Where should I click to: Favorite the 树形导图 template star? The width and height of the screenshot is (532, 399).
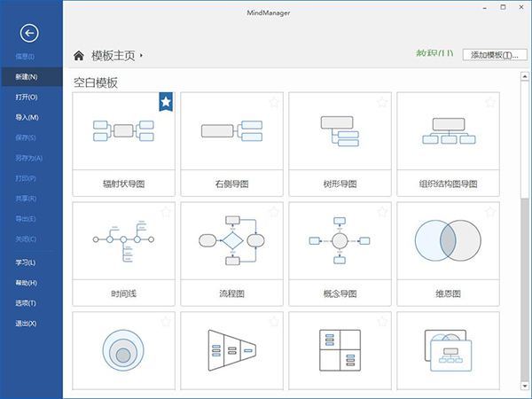click(x=382, y=102)
